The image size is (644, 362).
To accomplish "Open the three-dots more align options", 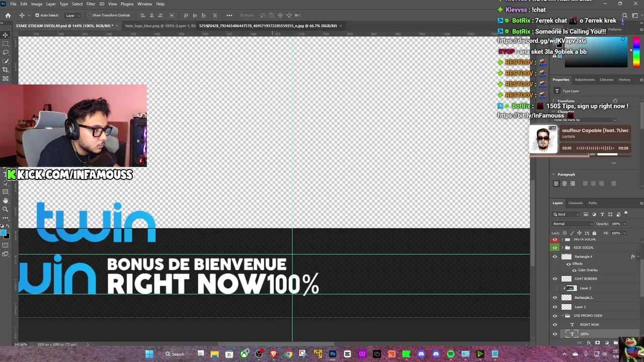I will [229, 15].
